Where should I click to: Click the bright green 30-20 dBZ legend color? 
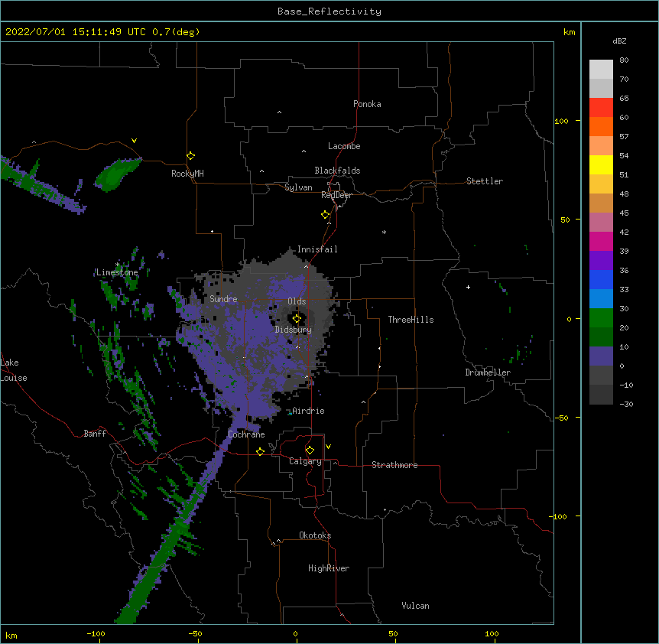coord(601,318)
